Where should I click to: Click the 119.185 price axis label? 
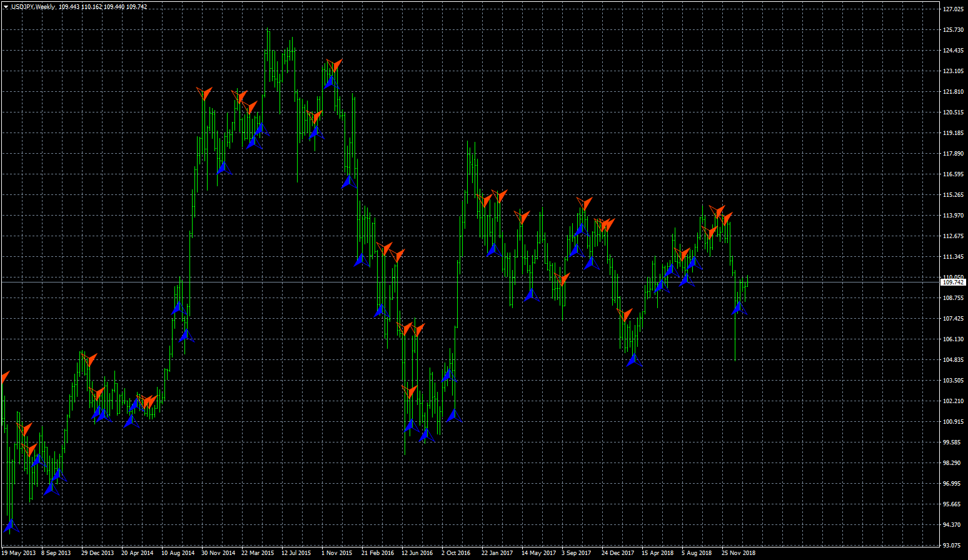[952, 133]
